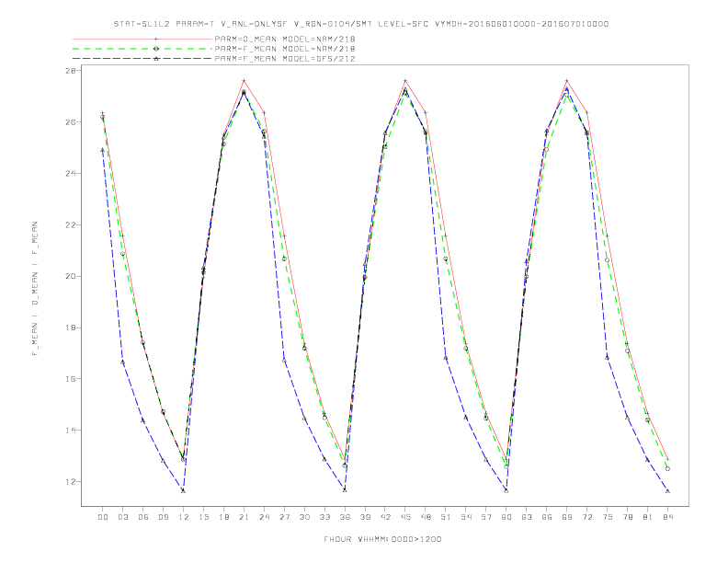Click x-axis forecast hour label 48
Image resolution: width=728 pixels, height=563 pixels.
pyautogui.click(x=426, y=517)
